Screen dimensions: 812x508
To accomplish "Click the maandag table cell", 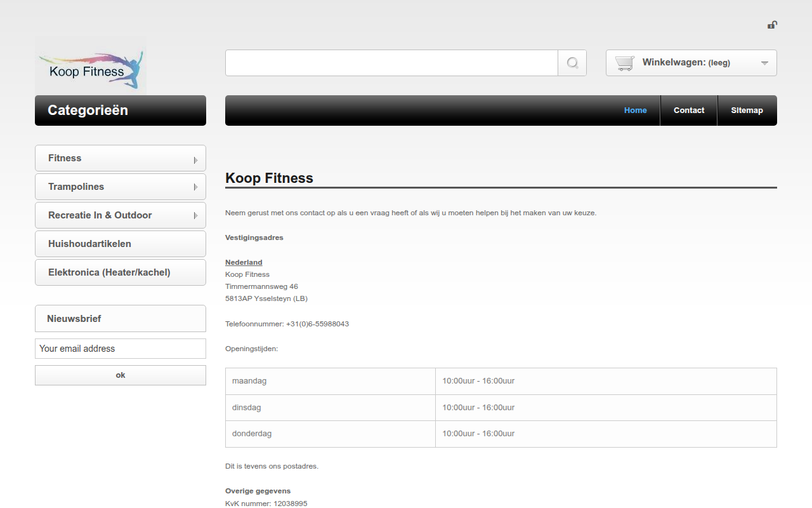I will [x=331, y=381].
